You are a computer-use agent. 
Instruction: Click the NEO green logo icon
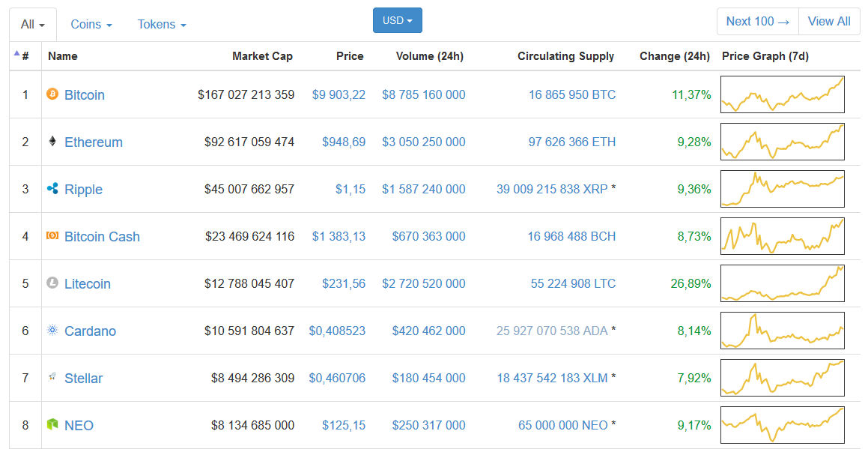pos(52,424)
